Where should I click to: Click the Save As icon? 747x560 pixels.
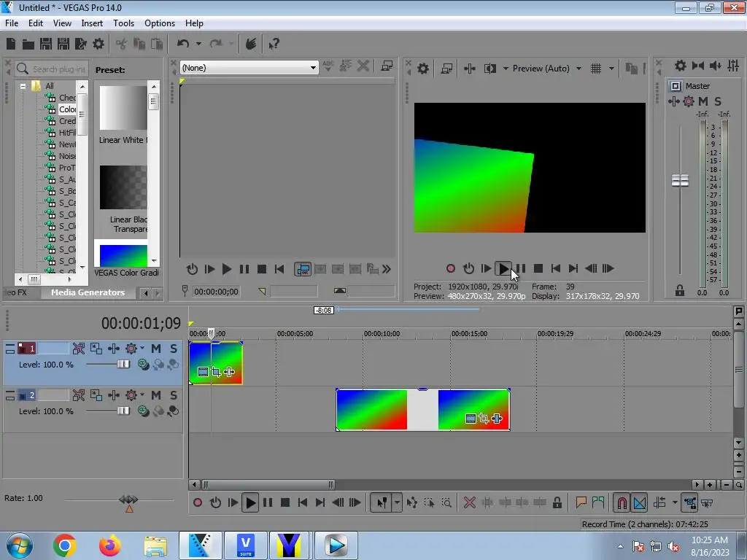point(63,44)
